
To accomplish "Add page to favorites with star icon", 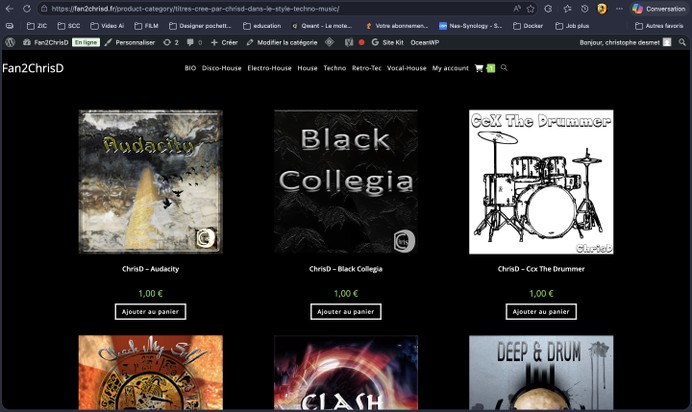I will pyautogui.click(x=530, y=8).
